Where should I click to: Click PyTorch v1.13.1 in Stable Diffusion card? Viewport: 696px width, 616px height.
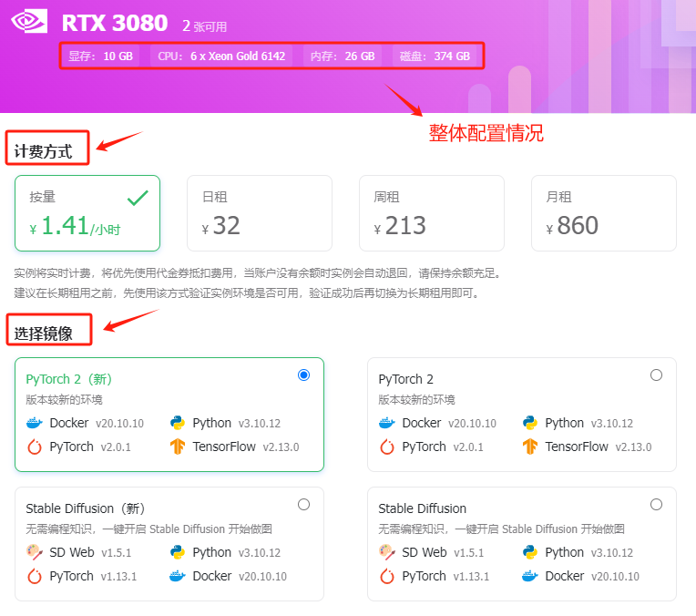[x=435, y=576]
